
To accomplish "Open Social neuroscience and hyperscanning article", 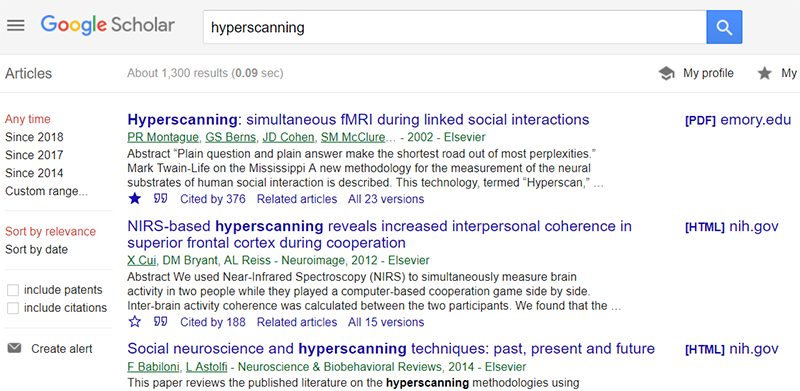I will (x=391, y=349).
